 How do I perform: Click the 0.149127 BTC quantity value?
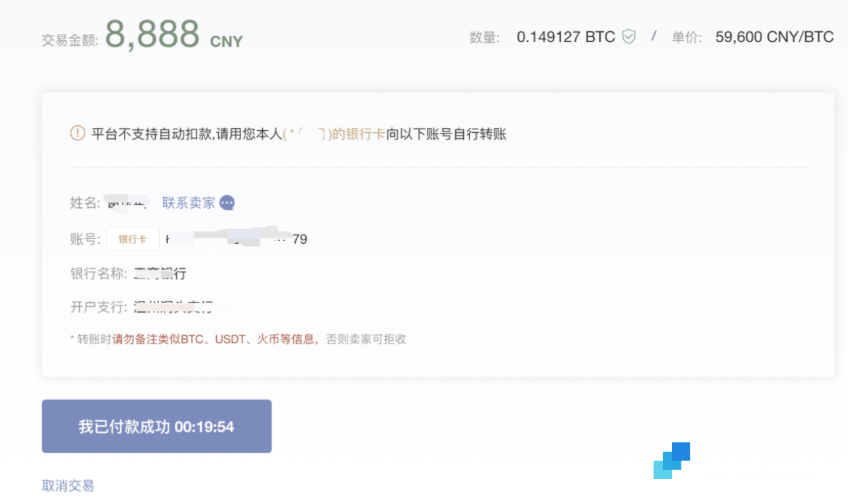point(564,37)
